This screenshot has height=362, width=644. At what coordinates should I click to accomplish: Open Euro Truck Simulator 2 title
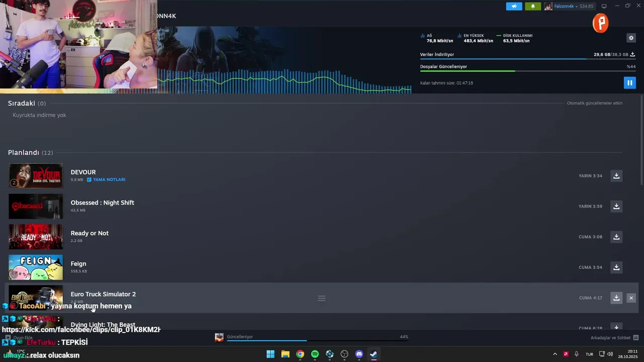(103, 294)
